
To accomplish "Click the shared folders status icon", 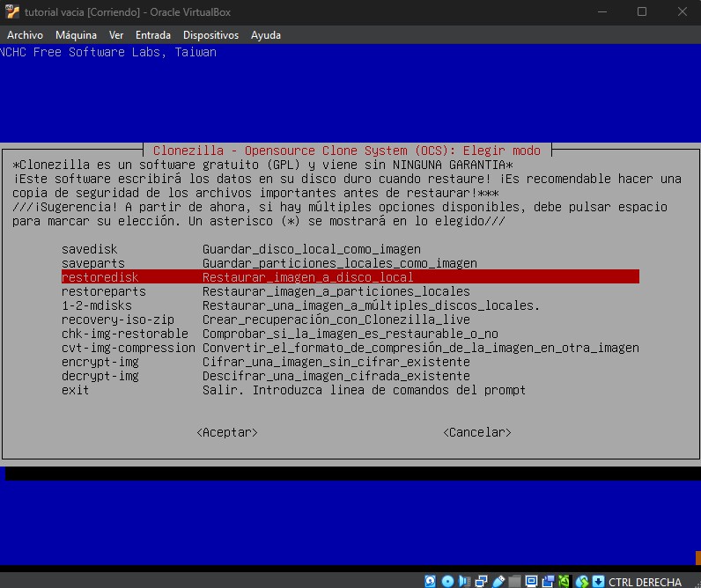I will [514, 581].
